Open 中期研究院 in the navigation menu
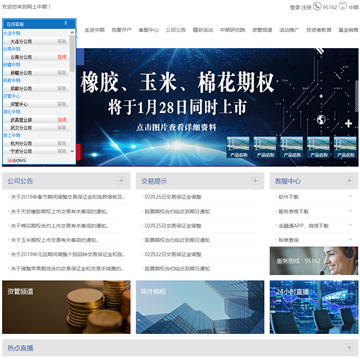 (x=232, y=30)
